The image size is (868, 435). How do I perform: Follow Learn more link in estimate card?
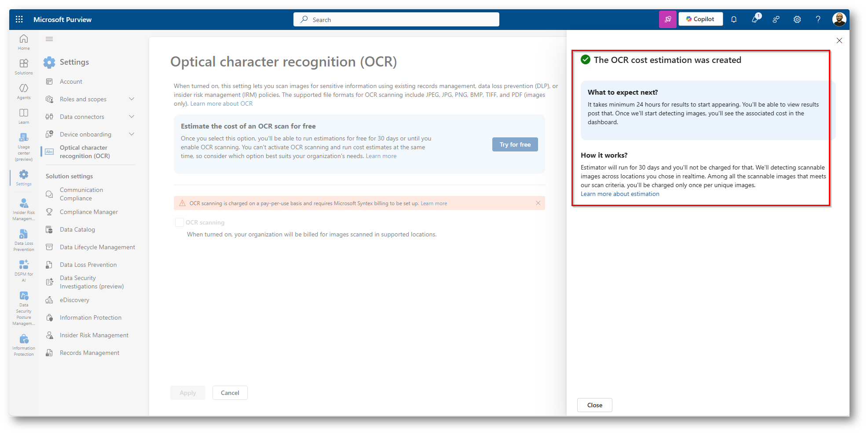381,156
